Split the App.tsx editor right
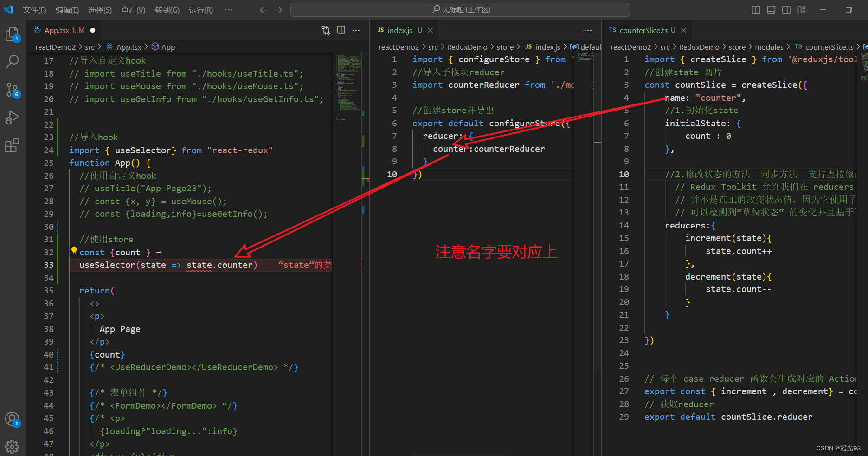The width and height of the screenshot is (868, 456). pos(341,30)
